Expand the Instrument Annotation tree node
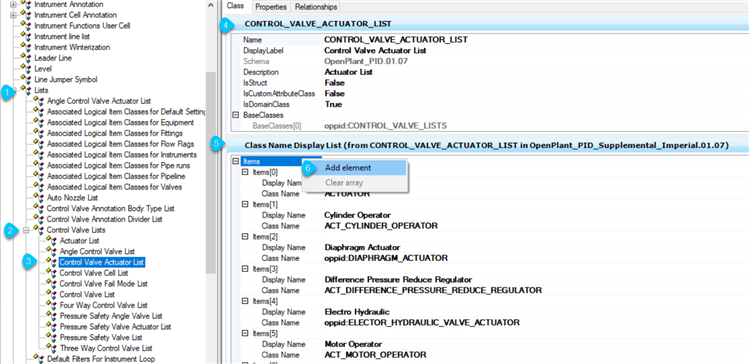The image size is (749, 364). [13, 4]
